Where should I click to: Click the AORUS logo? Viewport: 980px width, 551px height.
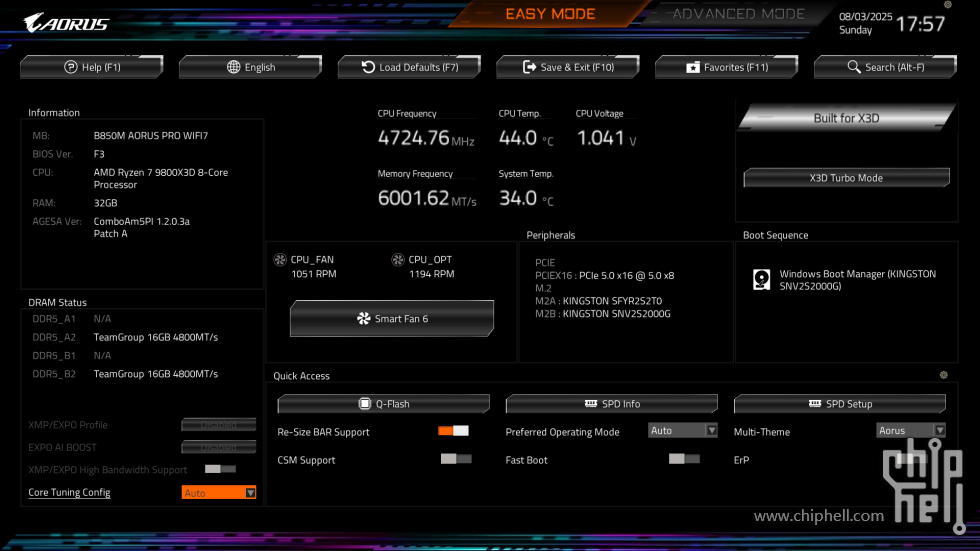point(66,23)
